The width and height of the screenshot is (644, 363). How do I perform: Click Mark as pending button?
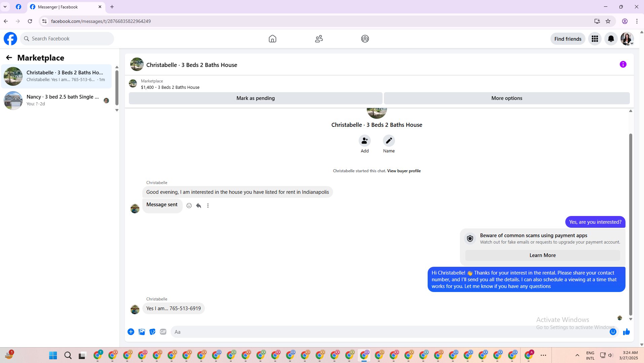255,98
